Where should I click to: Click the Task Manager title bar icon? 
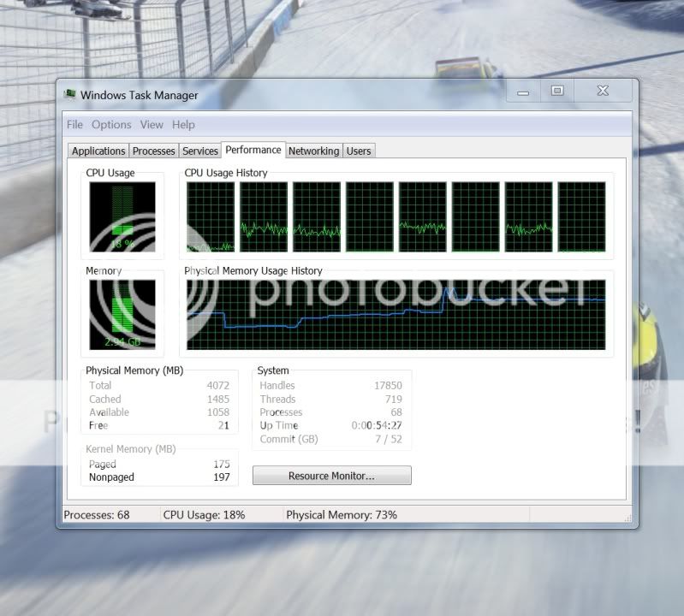[x=70, y=95]
